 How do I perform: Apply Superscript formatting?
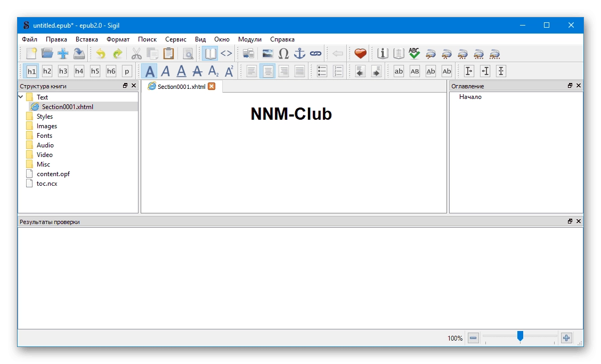229,71
